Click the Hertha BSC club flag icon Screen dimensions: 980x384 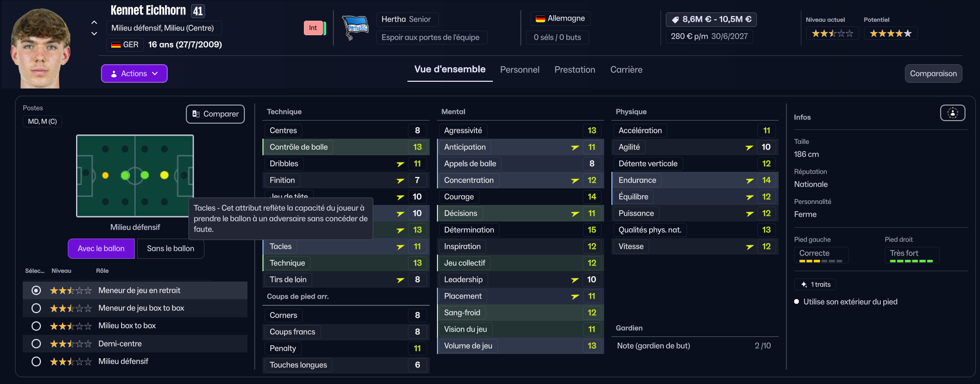355,27
